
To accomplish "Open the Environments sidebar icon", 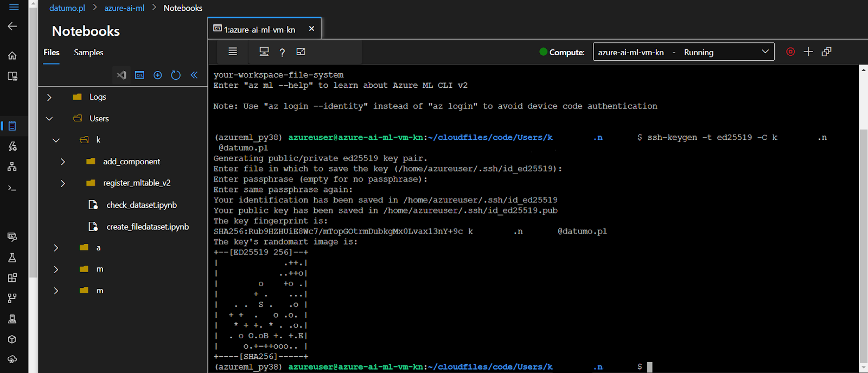I will click(12, 319).
